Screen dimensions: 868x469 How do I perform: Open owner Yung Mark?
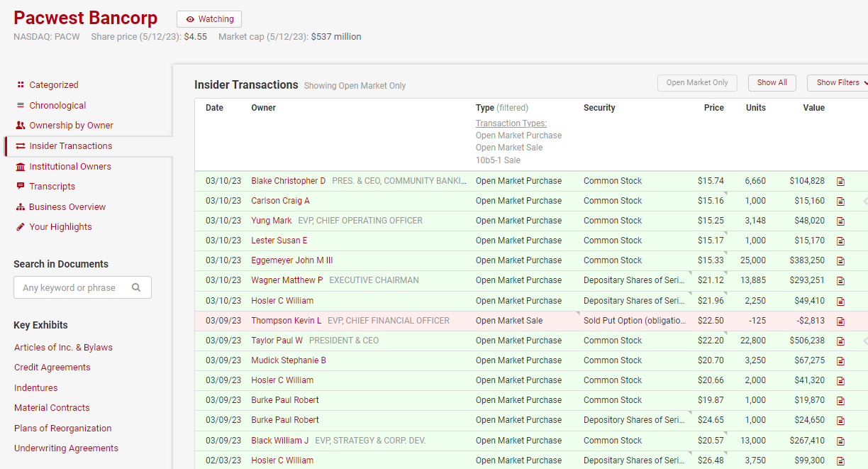(272, 221)
